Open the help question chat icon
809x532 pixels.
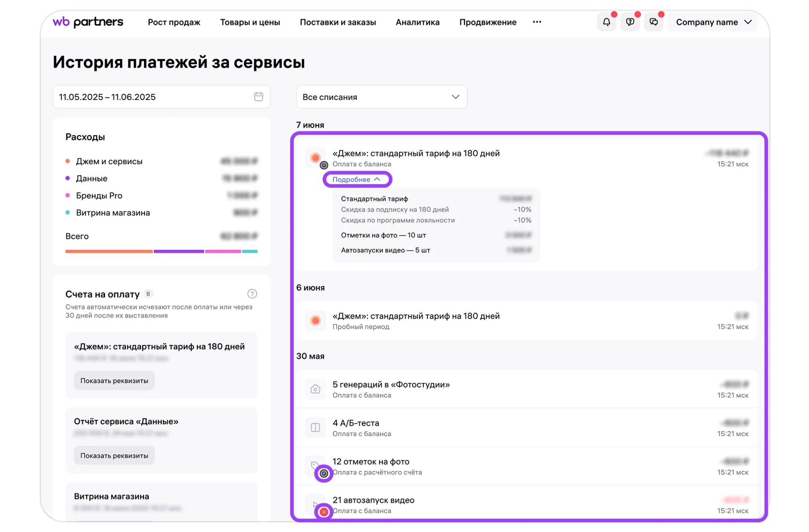pos(630,22)
